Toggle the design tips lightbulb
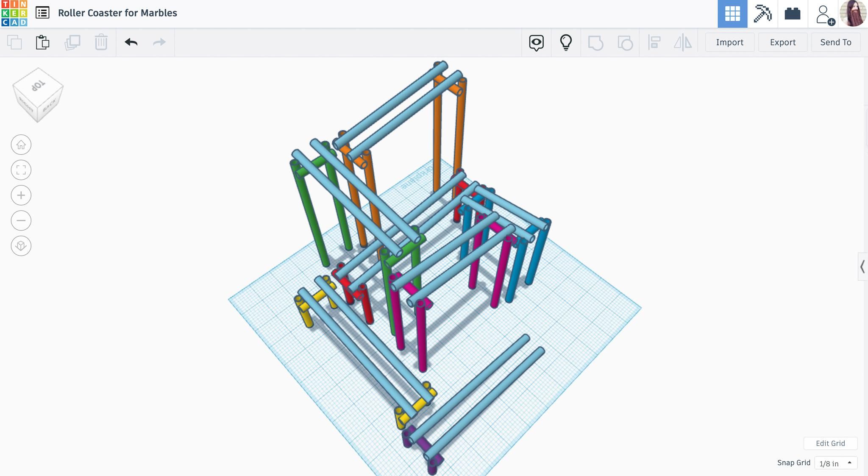The width and height of the screenshot is (868, 476). [566, 42]
